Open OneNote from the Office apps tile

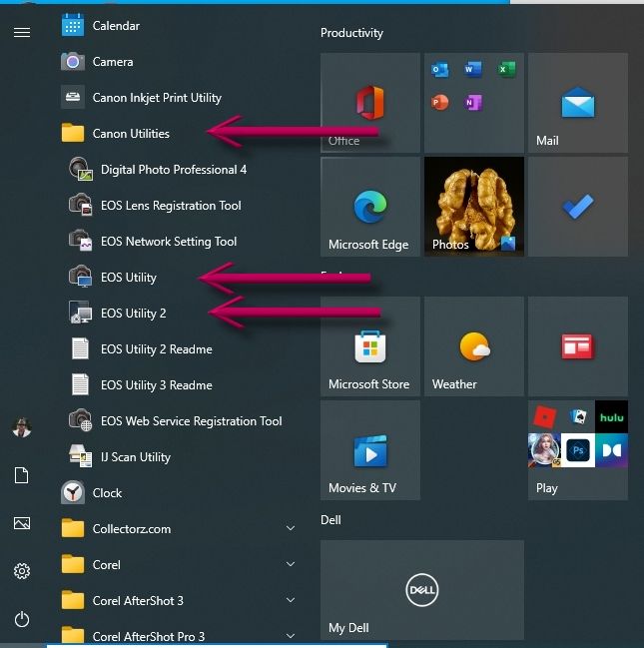pos(473,102)
